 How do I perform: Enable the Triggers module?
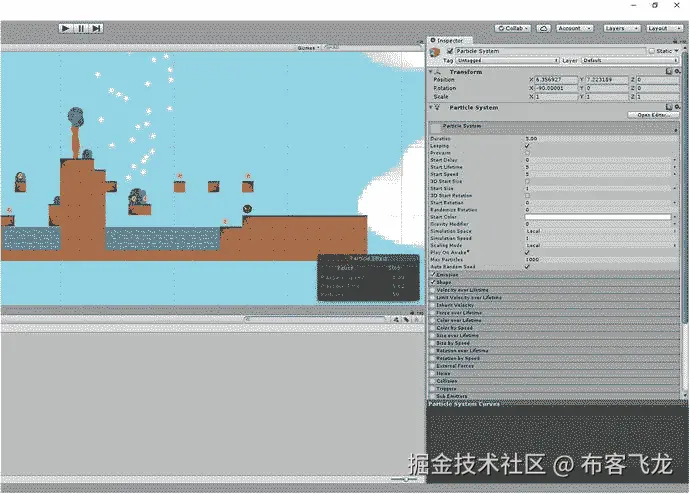coord(433,388)
